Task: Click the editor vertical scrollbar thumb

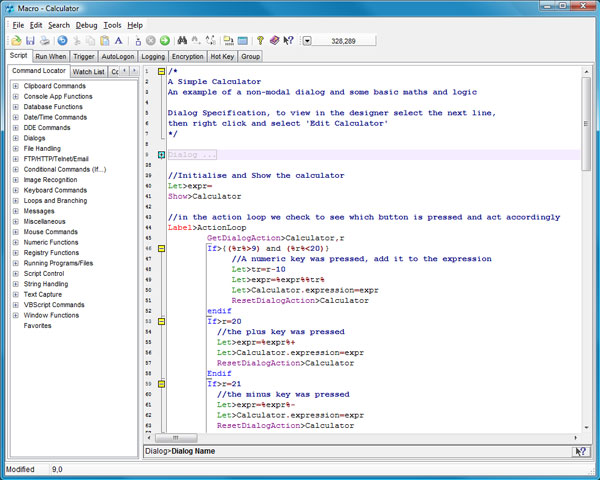Action: 586,124
